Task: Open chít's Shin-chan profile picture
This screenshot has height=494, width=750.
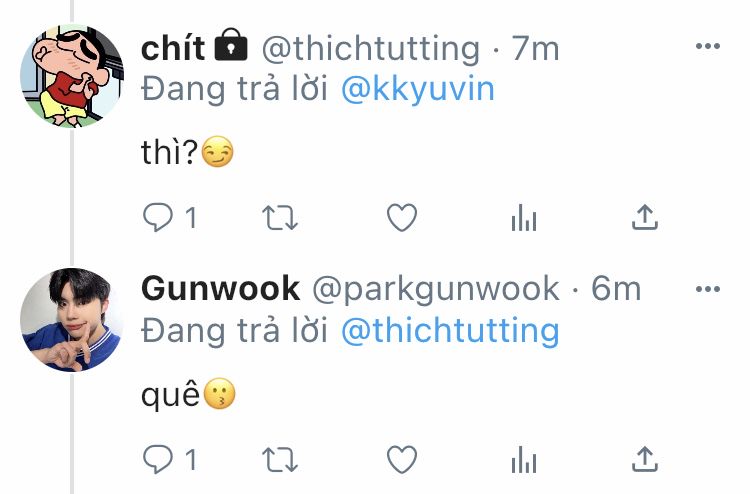Action: (72, 76)
